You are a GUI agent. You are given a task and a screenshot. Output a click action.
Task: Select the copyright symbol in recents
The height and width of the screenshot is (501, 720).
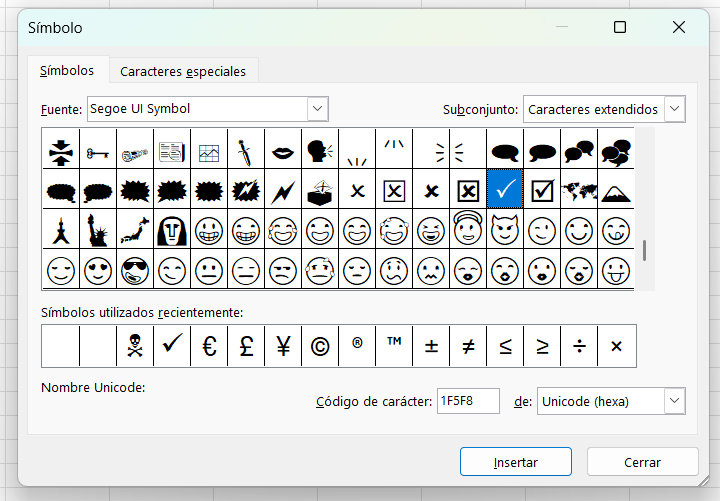click(320, 346)
